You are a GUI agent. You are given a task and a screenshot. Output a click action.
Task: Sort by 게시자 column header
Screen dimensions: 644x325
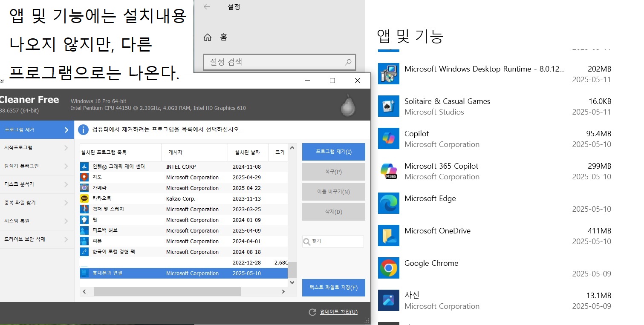pyautogui.click(x=195, y=152)
